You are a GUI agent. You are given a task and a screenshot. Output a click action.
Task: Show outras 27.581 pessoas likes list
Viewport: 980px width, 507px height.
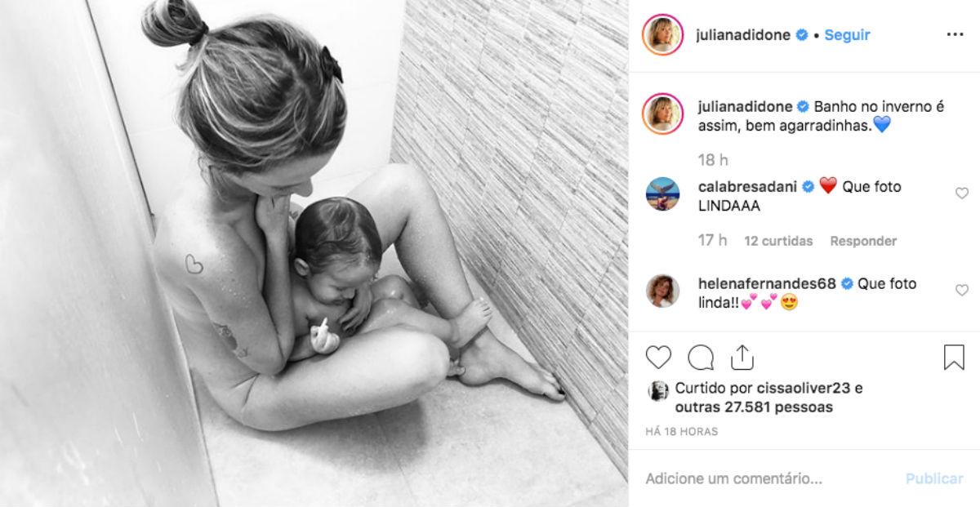tap(755, 407)
